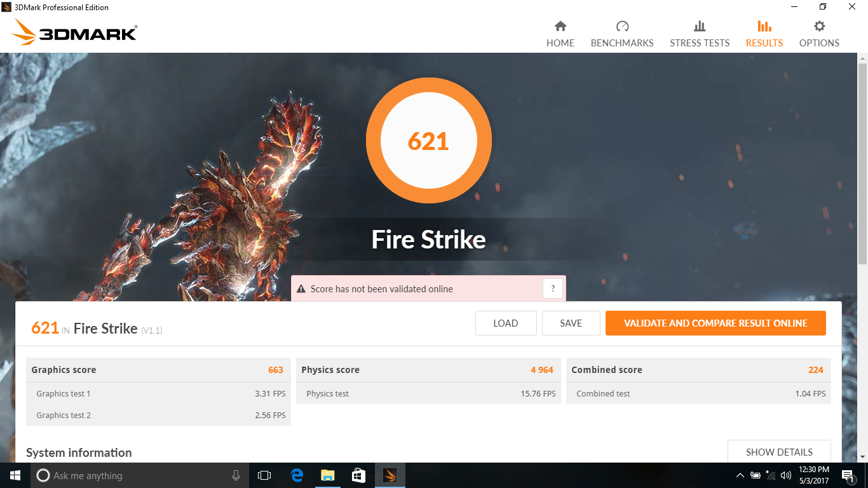The height and width of the screenshot is (488, 868).
Task: Save the Fire Strike result
Action: [571, 323]
